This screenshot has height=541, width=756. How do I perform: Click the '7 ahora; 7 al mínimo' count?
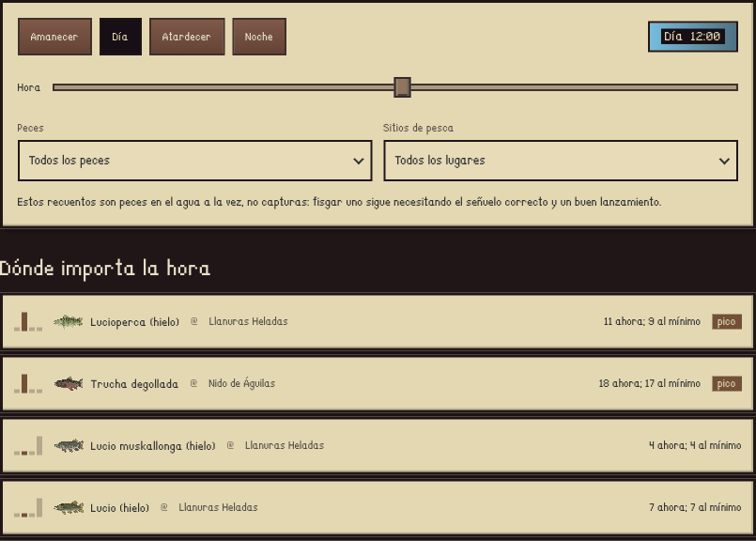[695, 507]
